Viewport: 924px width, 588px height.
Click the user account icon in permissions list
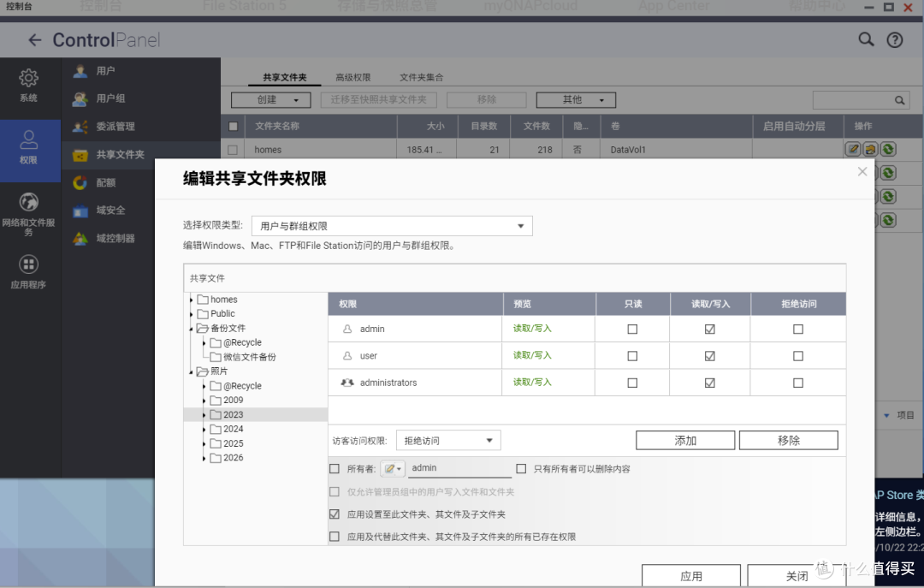[347, 356]
